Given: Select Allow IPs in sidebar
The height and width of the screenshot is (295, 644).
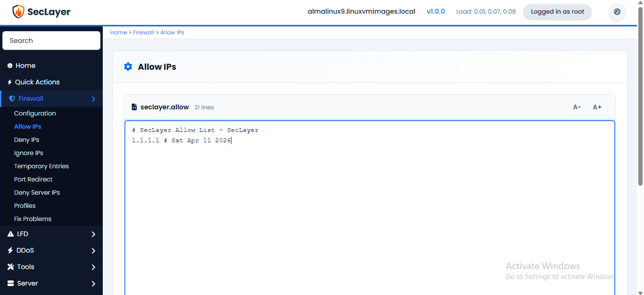Looking at the screenshot, I should pos(28,126).
